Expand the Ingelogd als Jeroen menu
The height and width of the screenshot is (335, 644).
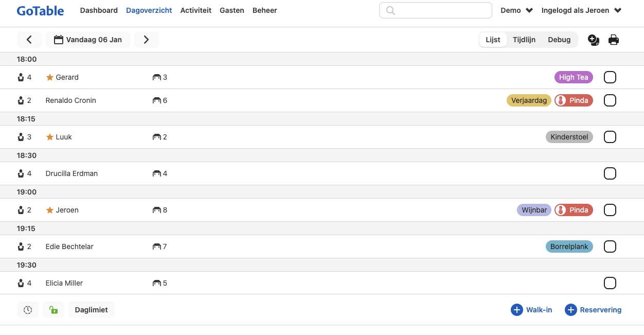pyautogui.click(x=581, y=10)
